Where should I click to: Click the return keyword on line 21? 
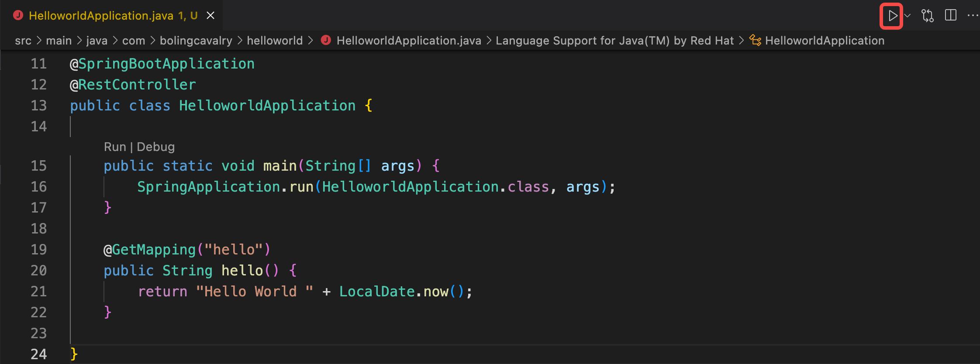point(162,292)
